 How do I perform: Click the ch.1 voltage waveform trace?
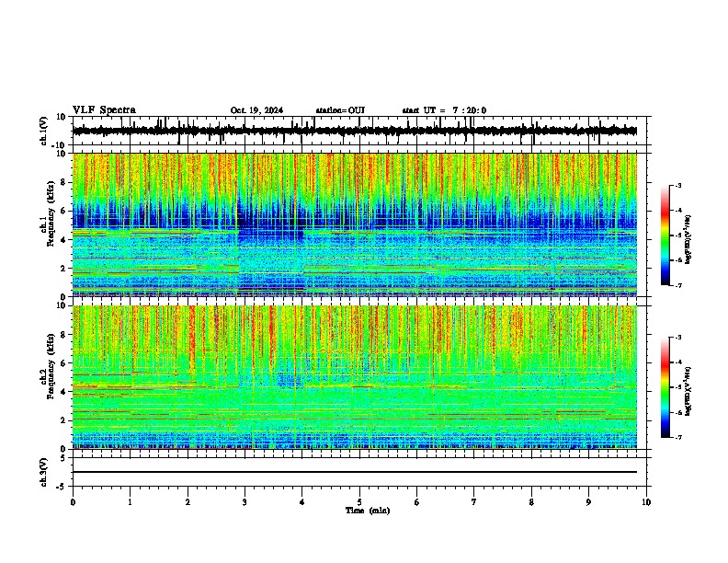point(354,131)
